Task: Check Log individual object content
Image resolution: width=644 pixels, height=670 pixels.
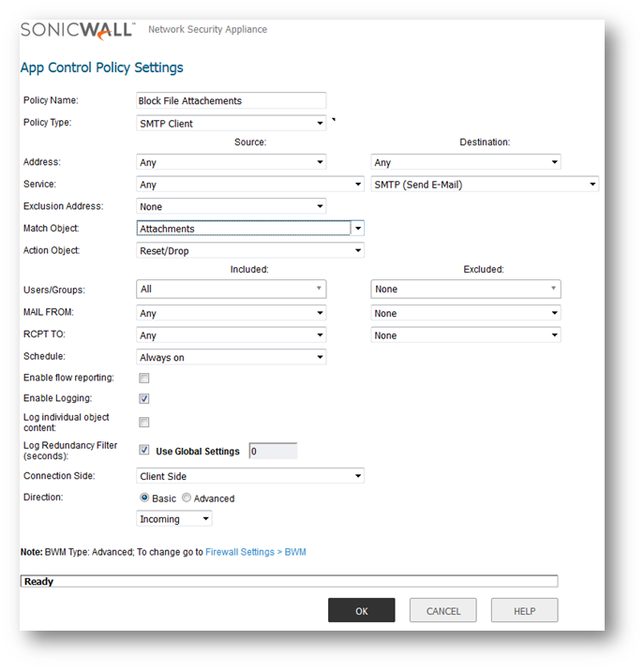Action: tap(144, 423)
